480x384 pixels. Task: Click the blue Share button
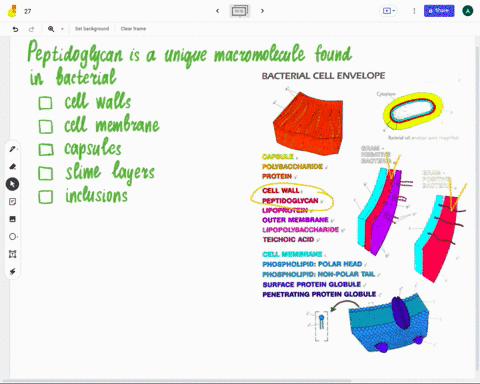point(439,11)
